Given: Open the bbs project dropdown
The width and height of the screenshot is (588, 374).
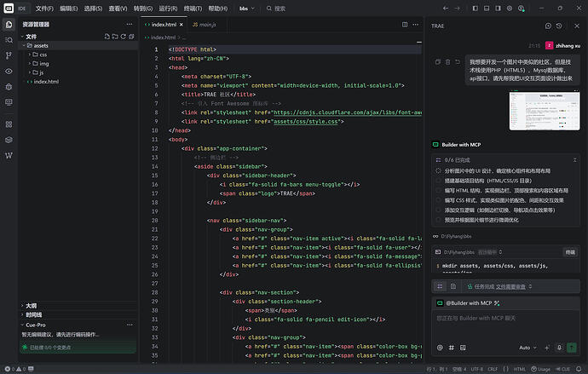Looking at the screenshot, I should tap(247, 9).
